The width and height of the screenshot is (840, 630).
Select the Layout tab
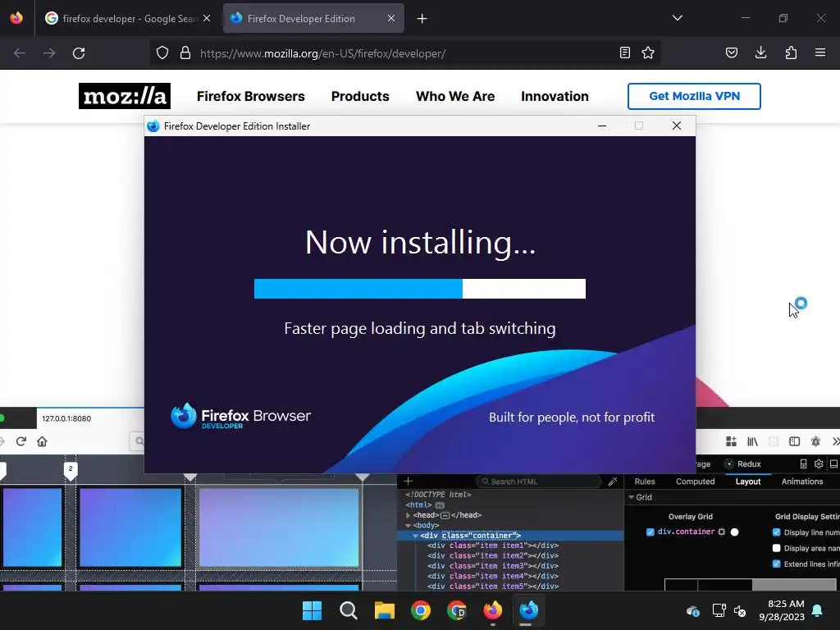pos(748,482)
